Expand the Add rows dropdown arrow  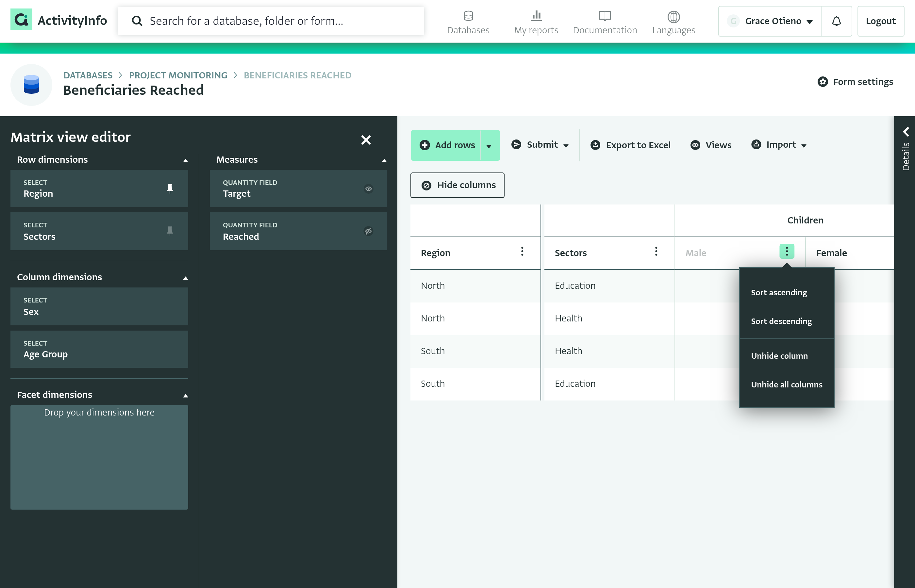tap(490, 145)
